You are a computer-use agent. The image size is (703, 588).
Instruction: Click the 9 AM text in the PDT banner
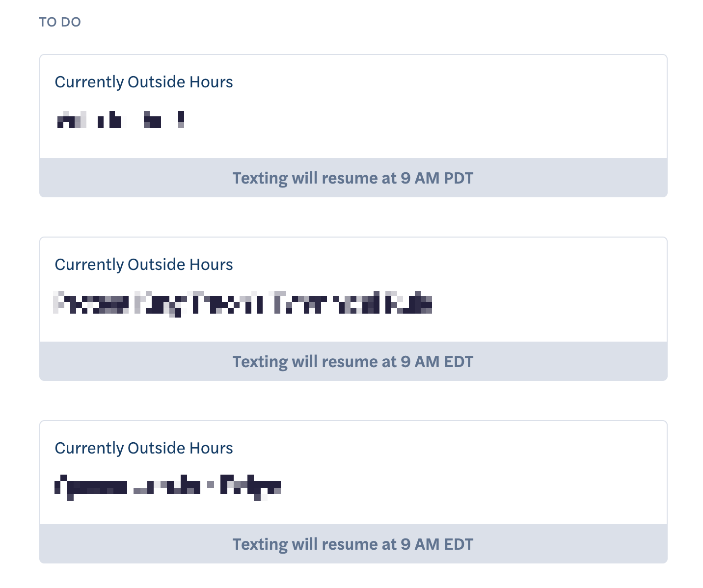tap(420, 178)
